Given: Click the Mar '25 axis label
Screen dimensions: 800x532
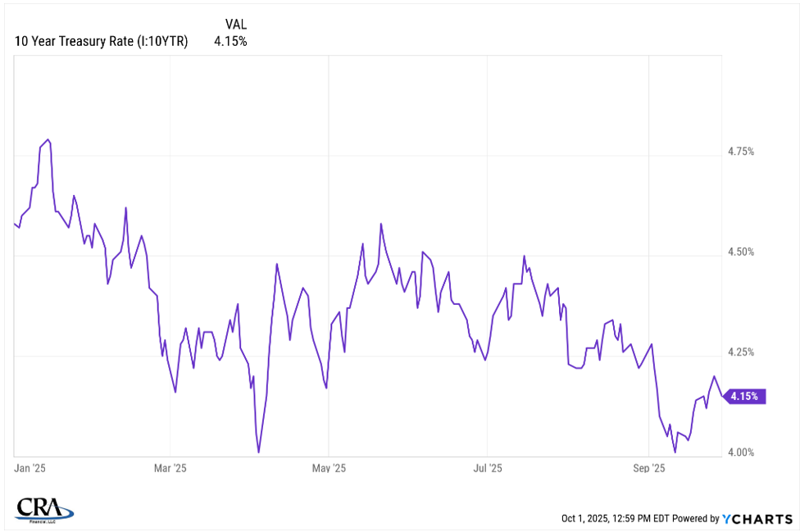Looking at the screenshot, I should 170,468.
